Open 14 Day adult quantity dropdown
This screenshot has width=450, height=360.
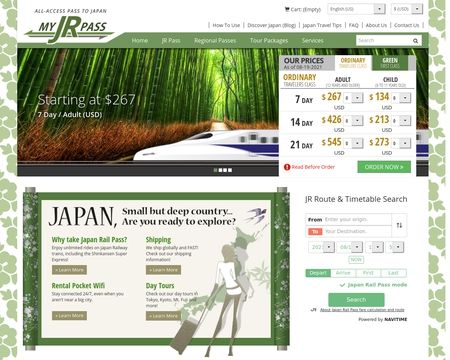tap(354, 121)
